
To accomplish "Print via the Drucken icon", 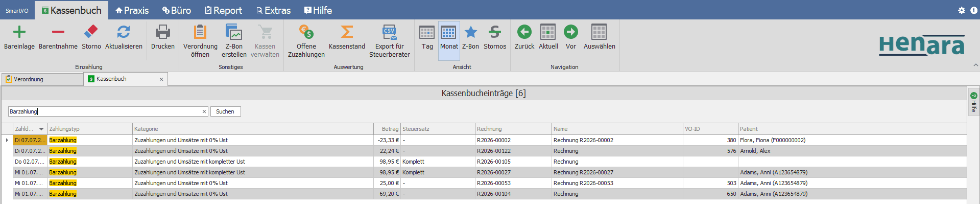I will click(x=163, y=32).
